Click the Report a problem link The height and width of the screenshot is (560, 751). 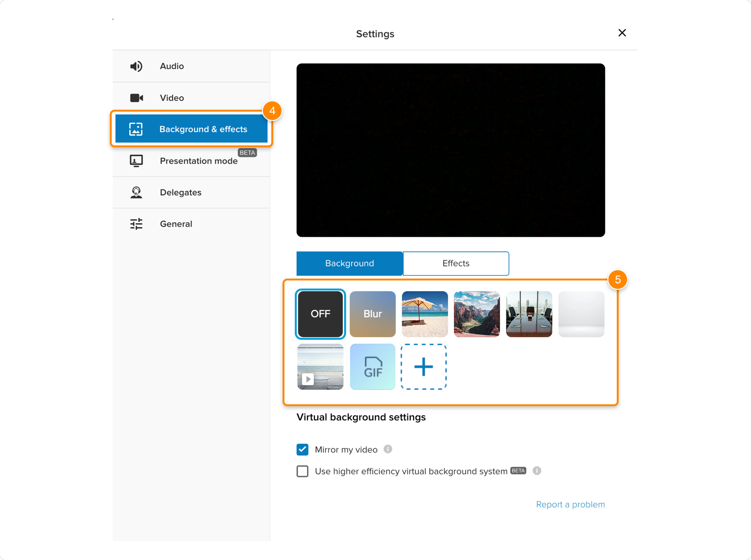pyautogui.click(x=570, y=504)
